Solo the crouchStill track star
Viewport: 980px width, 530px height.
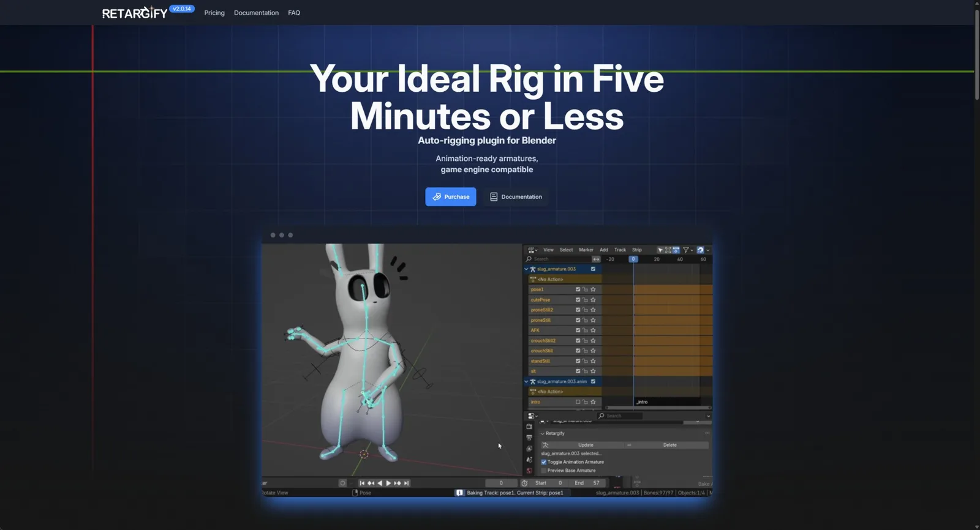593,351
